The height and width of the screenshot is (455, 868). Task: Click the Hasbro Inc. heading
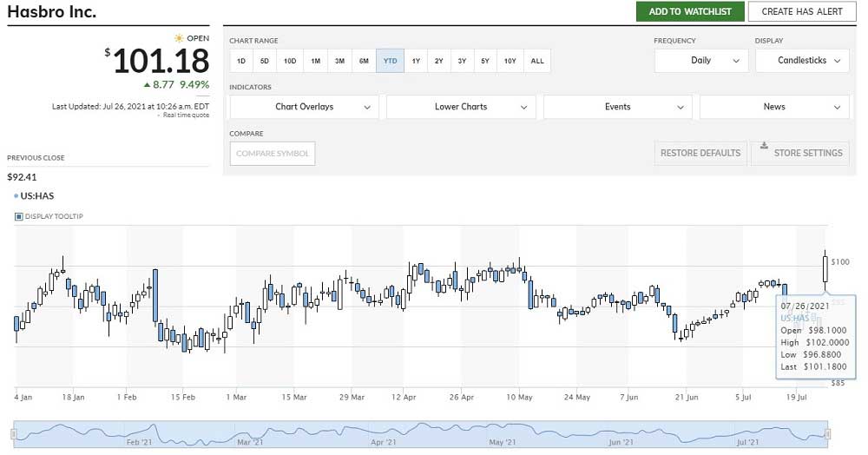[x=52, y=11]
